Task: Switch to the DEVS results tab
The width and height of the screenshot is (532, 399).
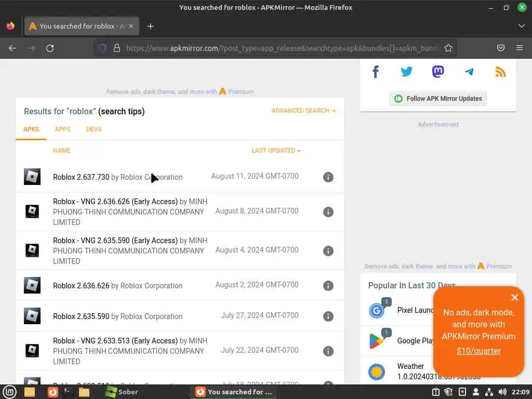Action: click(x=94, y=129)
